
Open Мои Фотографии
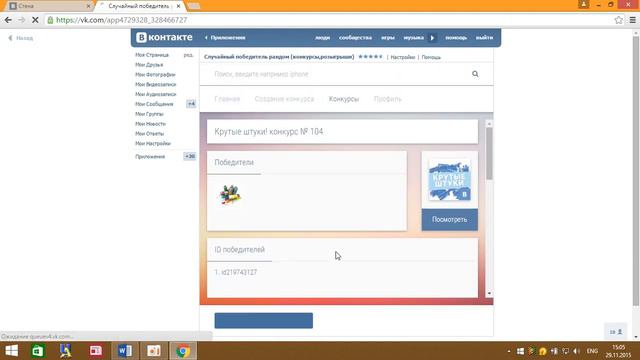point(155,74)
